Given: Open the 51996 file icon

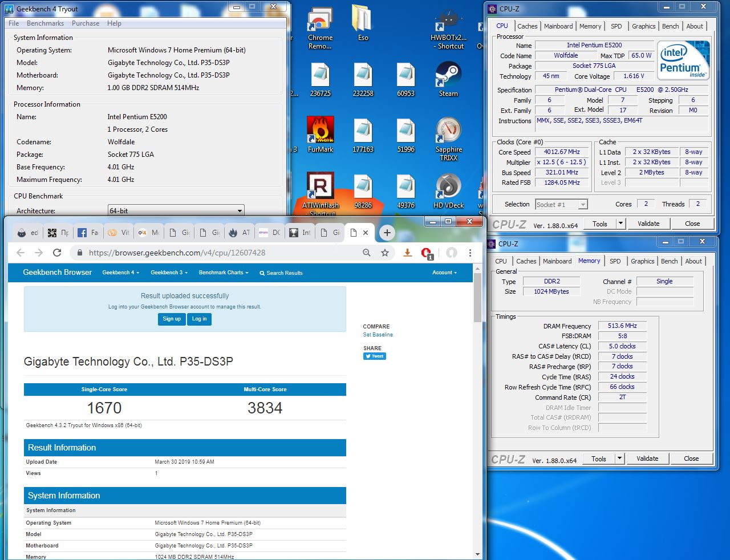Looking at the screenshot, I should [405, 135].
